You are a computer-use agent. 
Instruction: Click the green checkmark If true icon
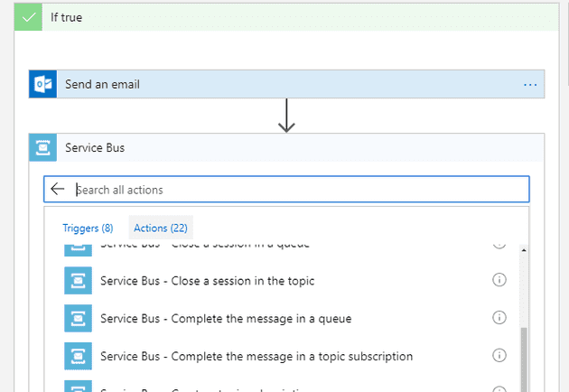pyautogui.click(x=28, y=17)
